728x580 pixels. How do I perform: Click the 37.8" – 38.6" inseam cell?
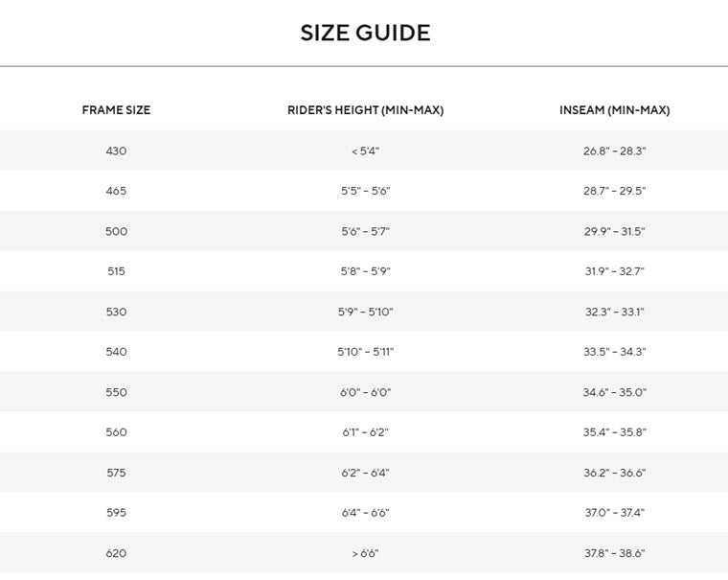(x=614, y=553)
